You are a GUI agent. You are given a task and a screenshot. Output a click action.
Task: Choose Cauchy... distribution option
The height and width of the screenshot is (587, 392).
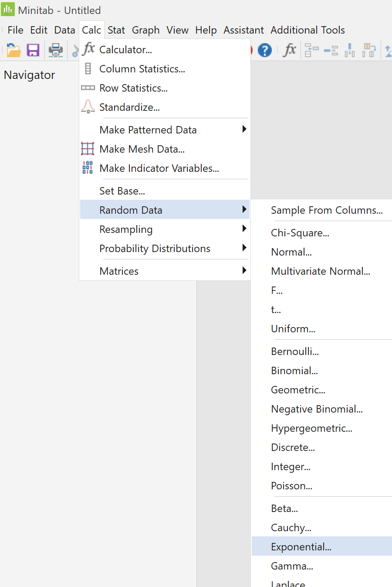[x=322, y=528]
